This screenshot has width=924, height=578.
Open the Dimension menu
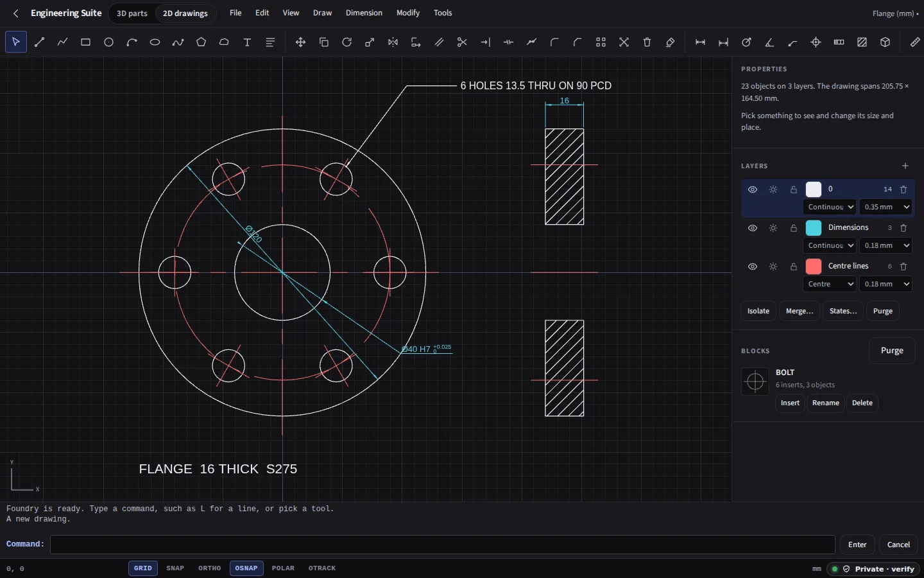364,13
